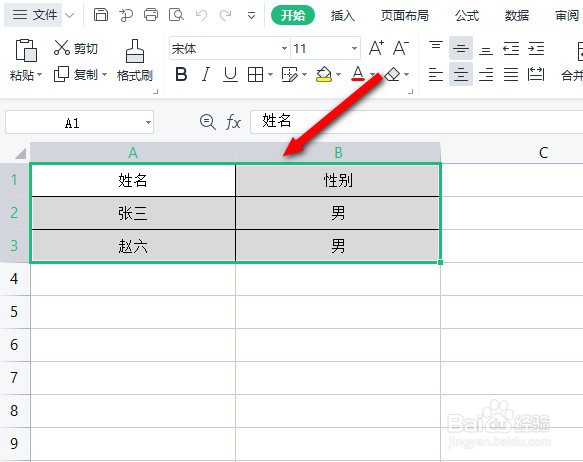583x462 pixels.
Task: Click the decrease indent icon
Action: pos(511,48)
